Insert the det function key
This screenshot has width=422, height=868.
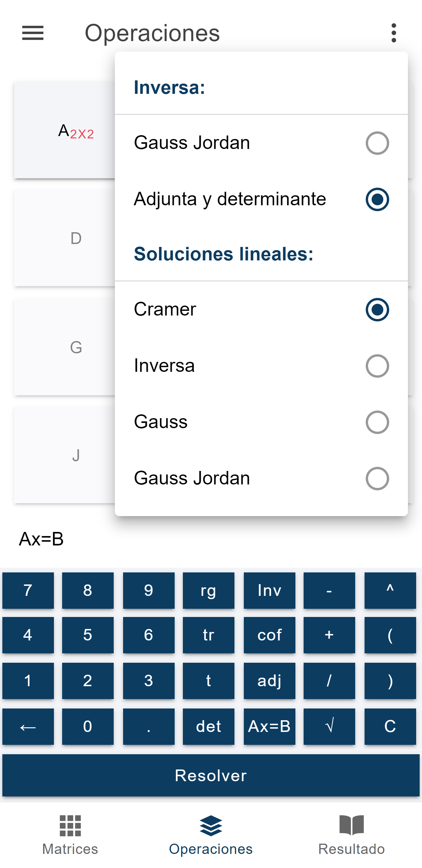coord(208,727)
